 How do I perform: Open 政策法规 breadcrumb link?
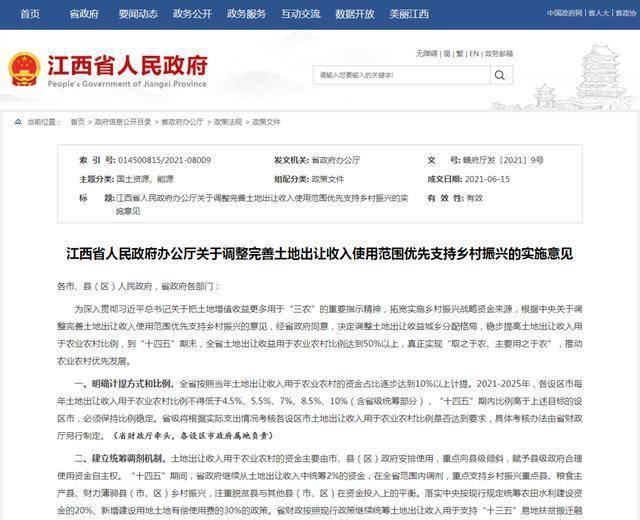(x=227, y=122)
